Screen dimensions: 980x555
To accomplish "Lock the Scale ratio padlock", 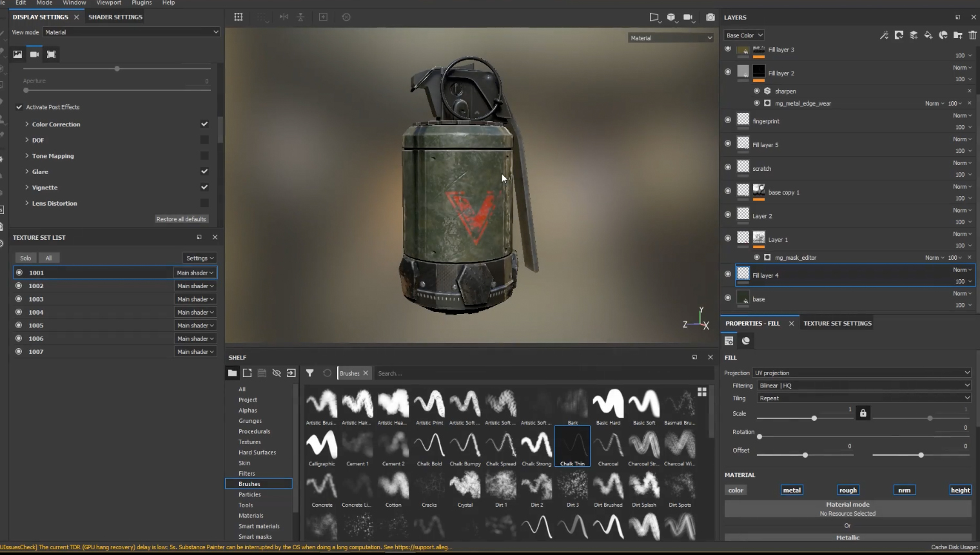I will [x=863, y=413].
